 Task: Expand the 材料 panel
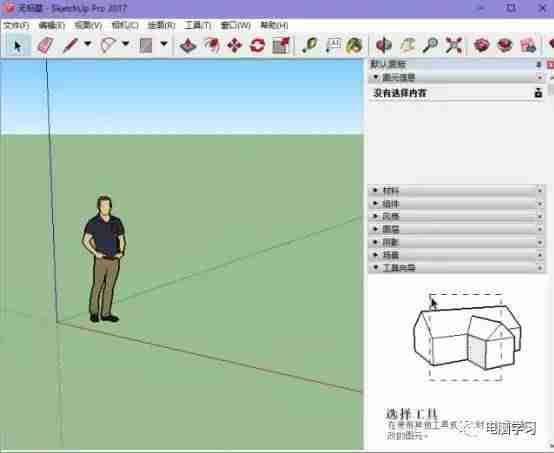[x=456, y=190]
